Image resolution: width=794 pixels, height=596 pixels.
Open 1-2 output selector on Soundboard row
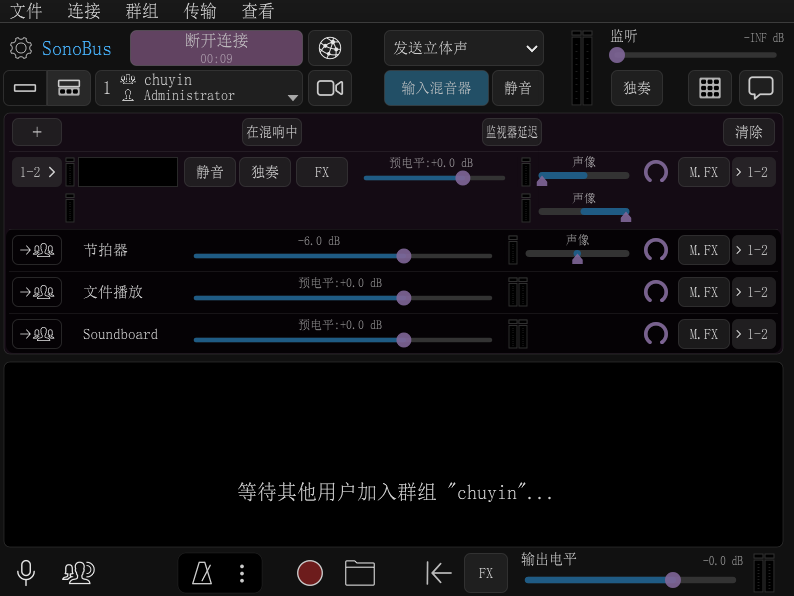click(x=753, y=334)
